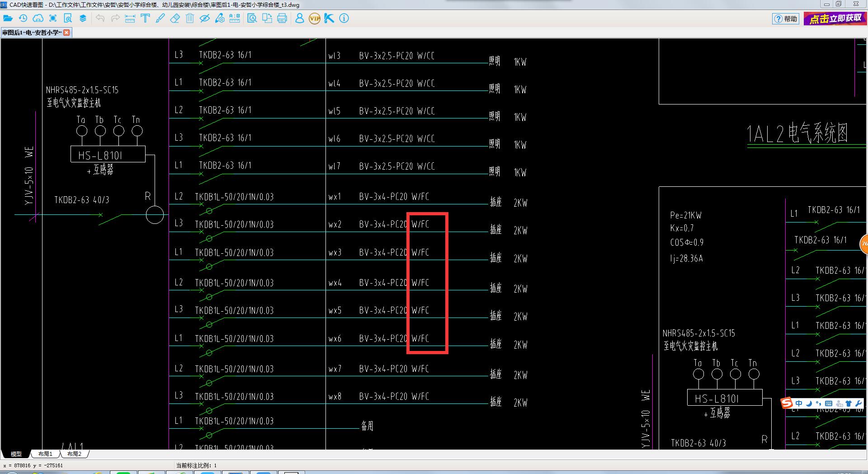This screenshot has height=474, width=868.
Task: Click the magnifier zoom window icon
Action: coord(68,19)
